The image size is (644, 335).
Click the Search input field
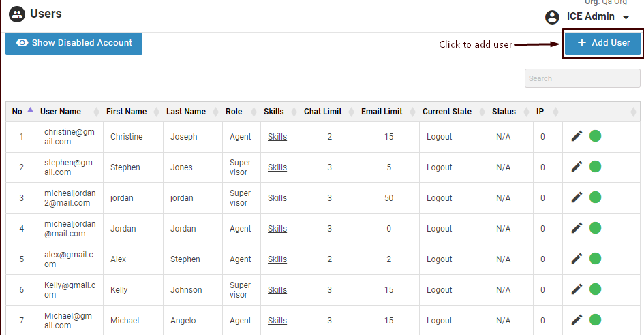coord(582,78)
